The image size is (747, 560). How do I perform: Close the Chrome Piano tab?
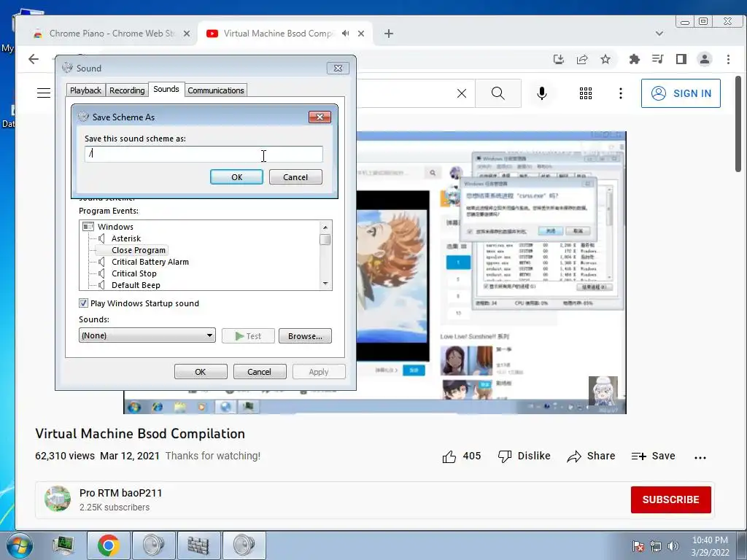187,34
